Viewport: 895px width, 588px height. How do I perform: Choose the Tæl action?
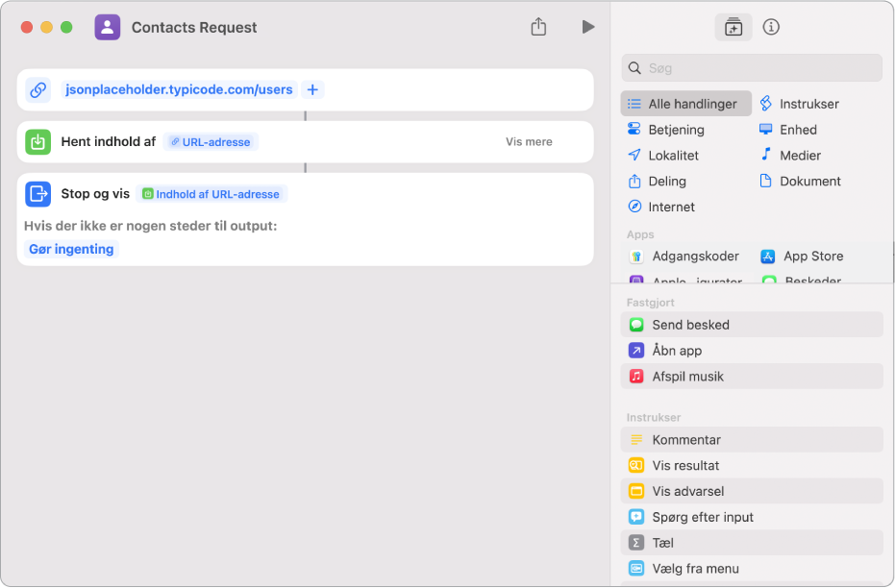pos(752,543)
